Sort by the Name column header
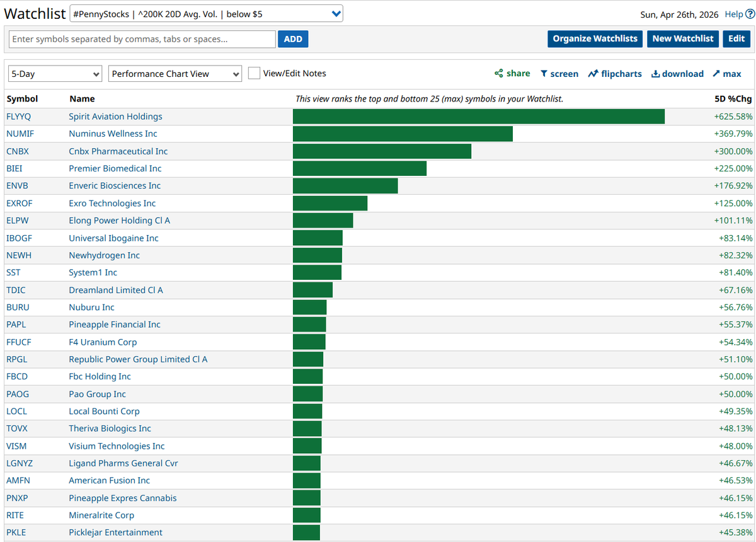 82,99
